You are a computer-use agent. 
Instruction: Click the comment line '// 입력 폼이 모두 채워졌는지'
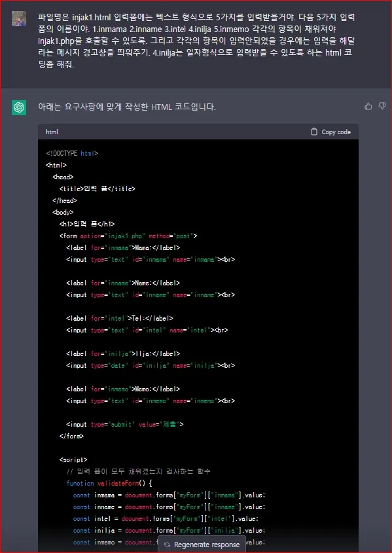click(x=139, y=471)
